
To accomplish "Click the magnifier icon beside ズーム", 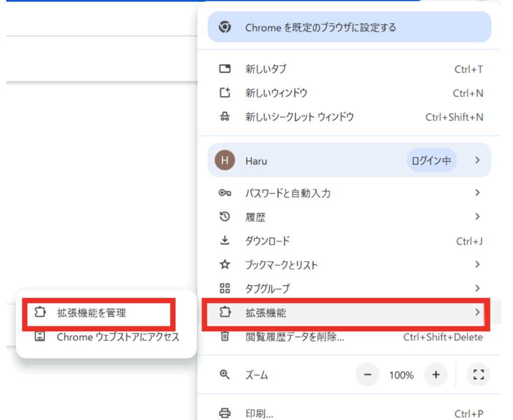I will tap(225, 374).
